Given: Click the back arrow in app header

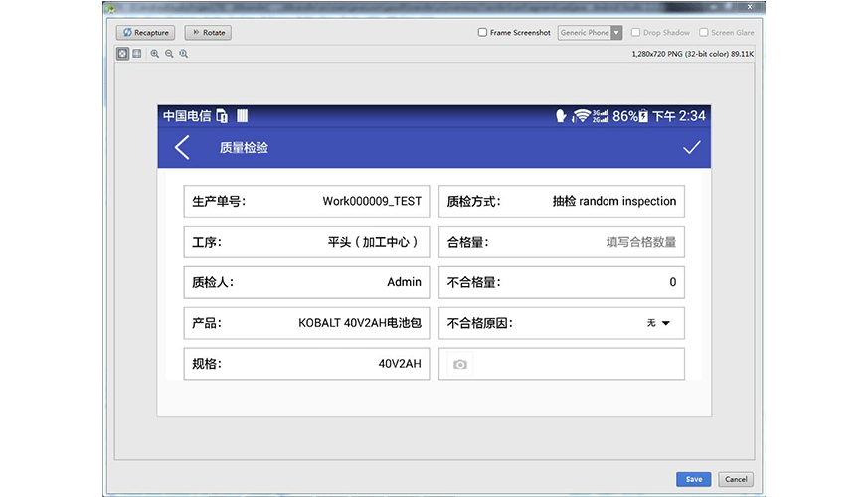Looking at the screenshot, I should [x=182, y=148].
